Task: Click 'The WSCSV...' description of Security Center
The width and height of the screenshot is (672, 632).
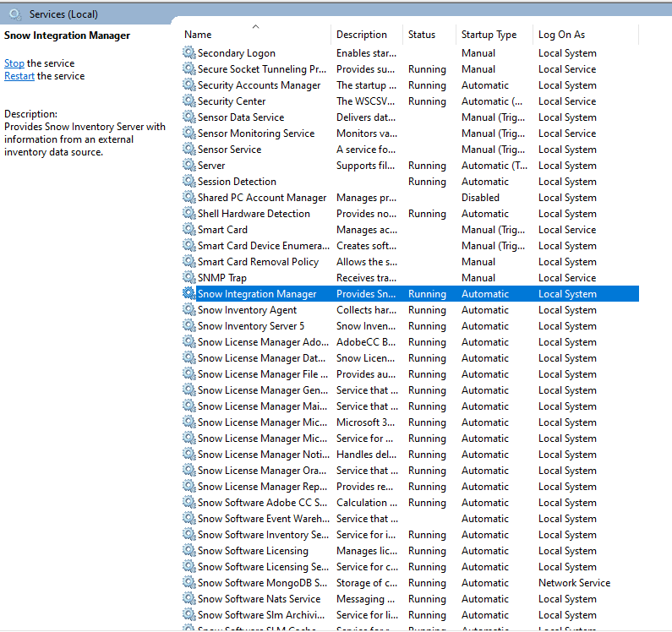Action: (365, 101)
